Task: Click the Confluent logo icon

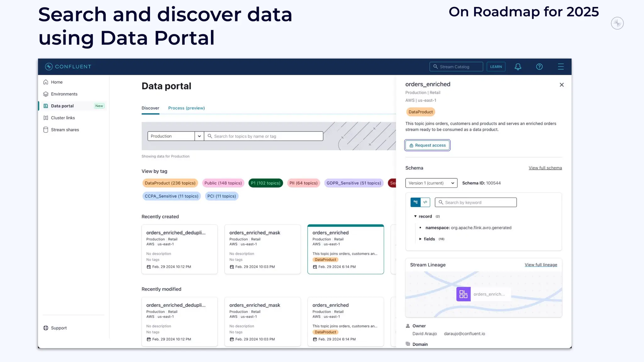Action: tap(49, 67)
